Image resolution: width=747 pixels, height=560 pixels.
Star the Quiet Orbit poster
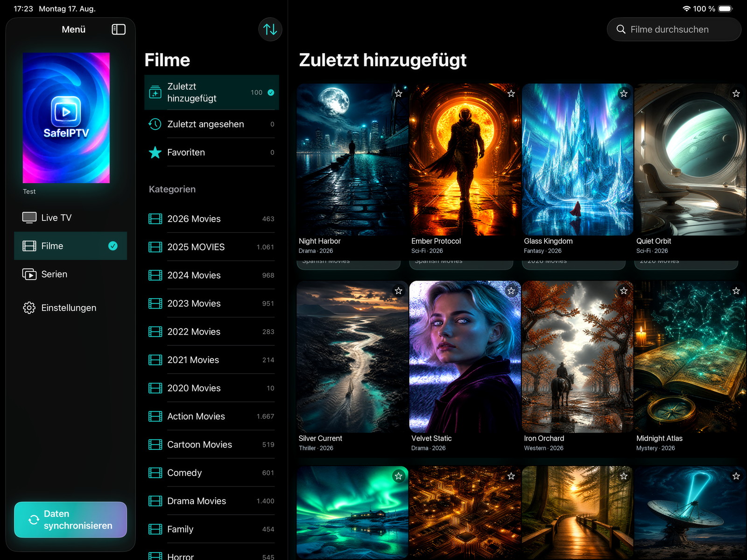(736, 93)
